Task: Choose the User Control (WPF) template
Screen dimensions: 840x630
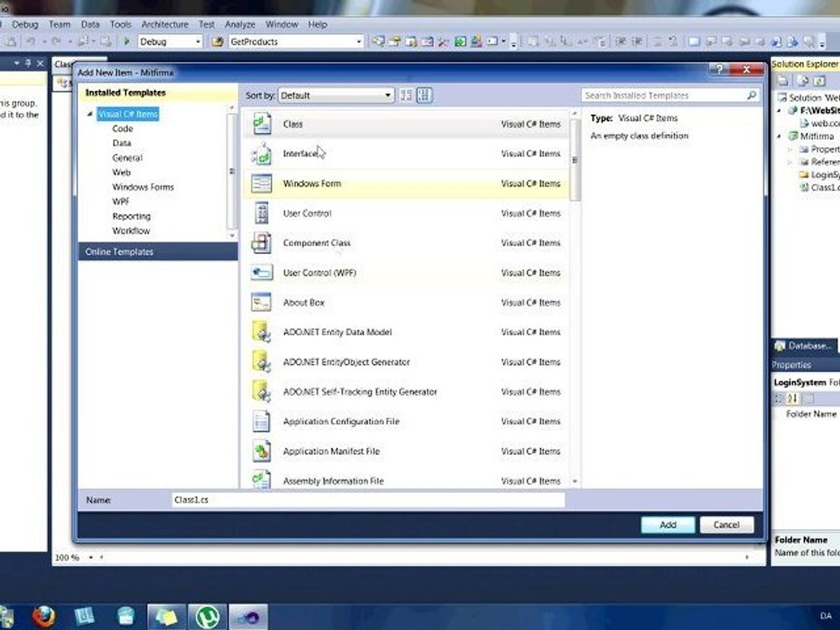Action: click(406, 273)
